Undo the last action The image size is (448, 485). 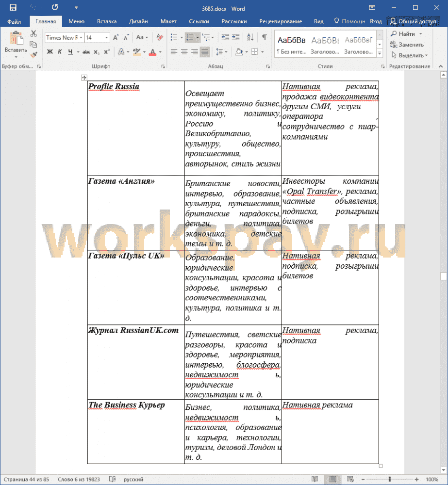pyautogui.click(x=33, y=7)
